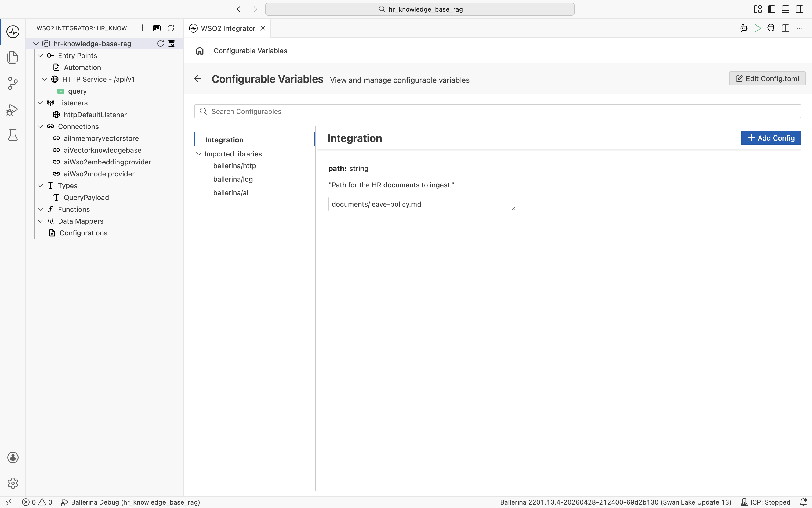Open the aiWso2embeddingprovider connection
The height and width of the screenshot is (508, 812).
(107, 162)
